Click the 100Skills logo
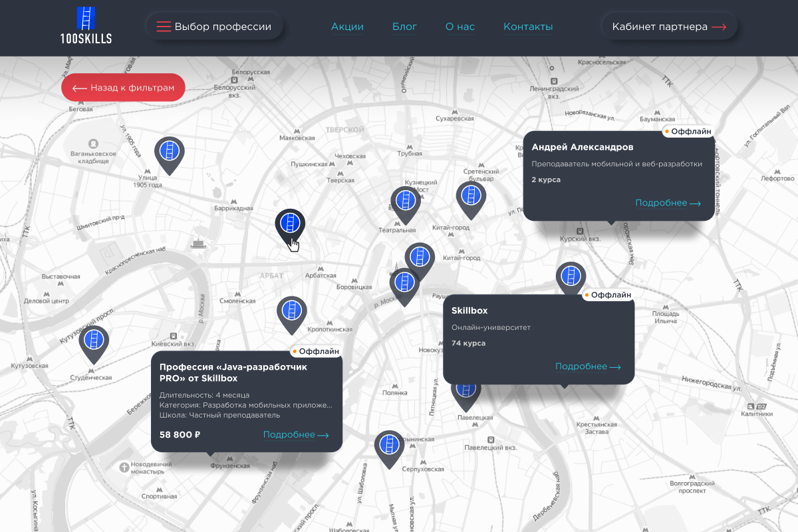The width and height of the screenshot is (798, 532). tap(86, 26)
